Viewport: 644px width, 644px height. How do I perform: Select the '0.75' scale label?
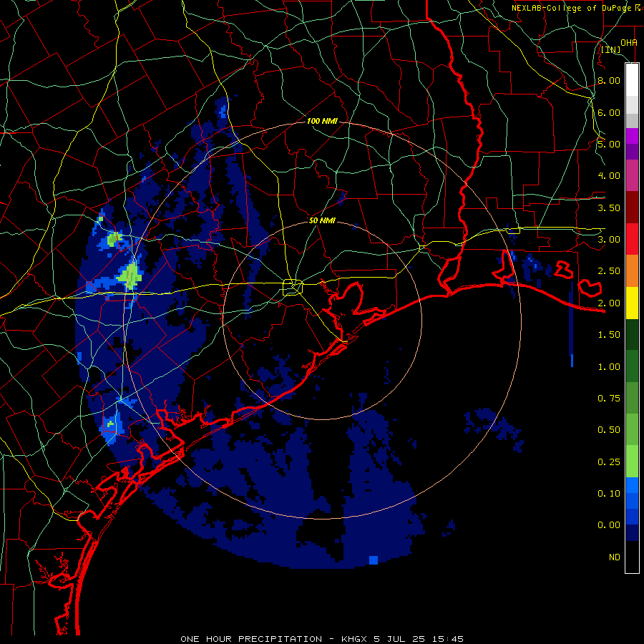pos(609,399)
